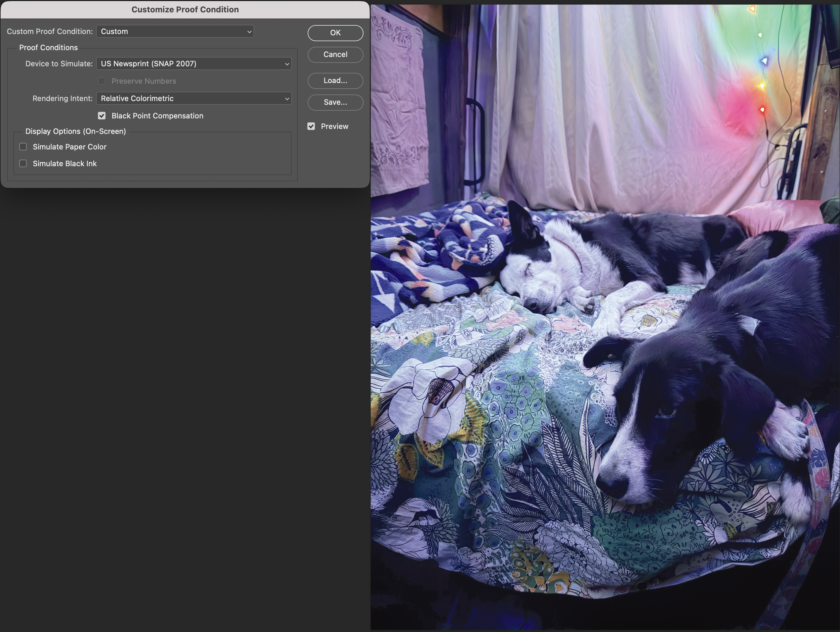Toggle the Preserve Numbers checkbox
Screen dimensions: 840x632
[102, 81]
